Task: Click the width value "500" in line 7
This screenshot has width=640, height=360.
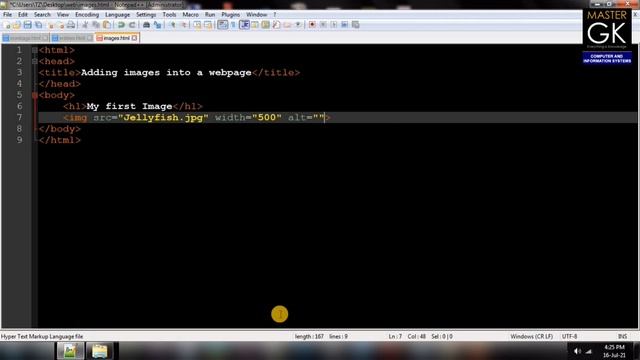Action: pyautogui.click(x=267, y=118)
